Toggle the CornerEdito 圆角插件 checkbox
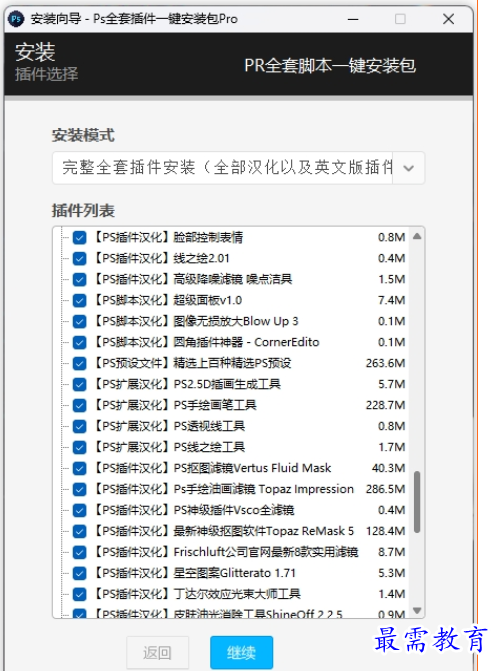This screenshot has width=496, height=671. pos(80,342)
